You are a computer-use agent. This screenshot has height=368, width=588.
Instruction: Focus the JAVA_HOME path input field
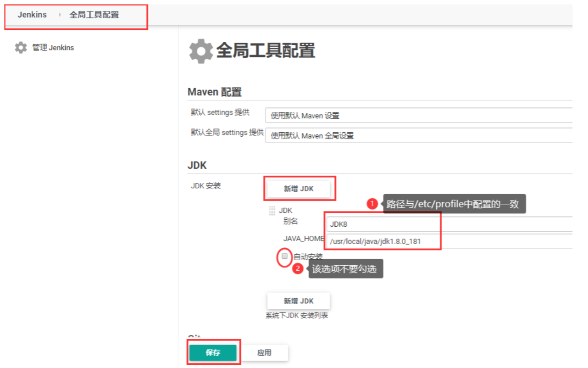point(449,241)
